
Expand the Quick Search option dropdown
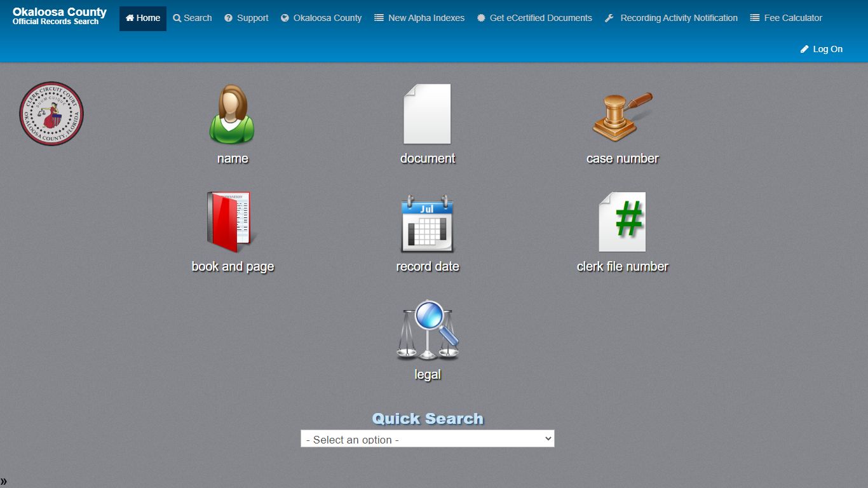427,438
